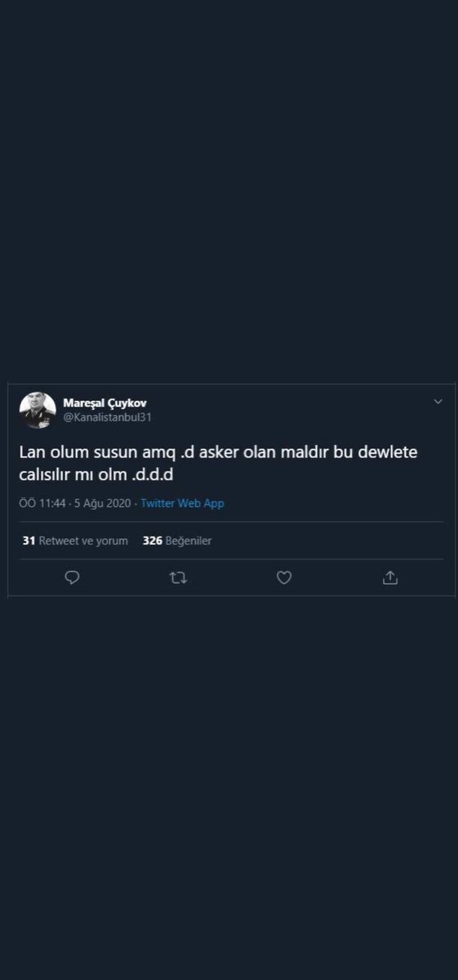Expand the tweet options chevron menu
This screenshot has height=980, width=458.
(x=438, y=402)
